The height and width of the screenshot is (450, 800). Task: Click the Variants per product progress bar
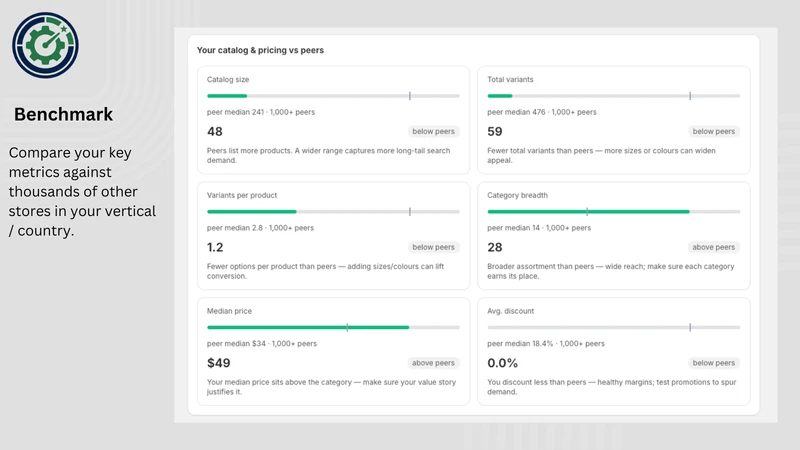(x=333, y=212)
